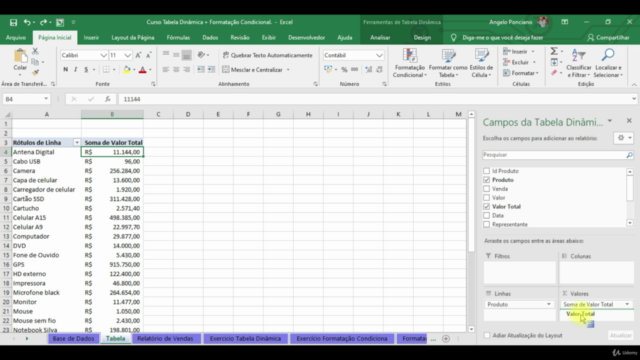
Task: Open the field pane options arrow
Action: pos(610,121)
